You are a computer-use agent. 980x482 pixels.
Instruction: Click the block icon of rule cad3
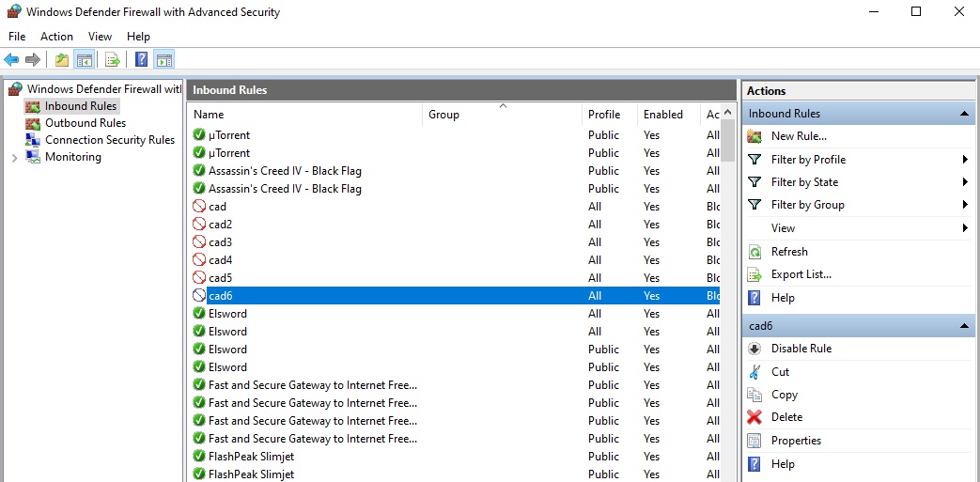tap(199, 241)
